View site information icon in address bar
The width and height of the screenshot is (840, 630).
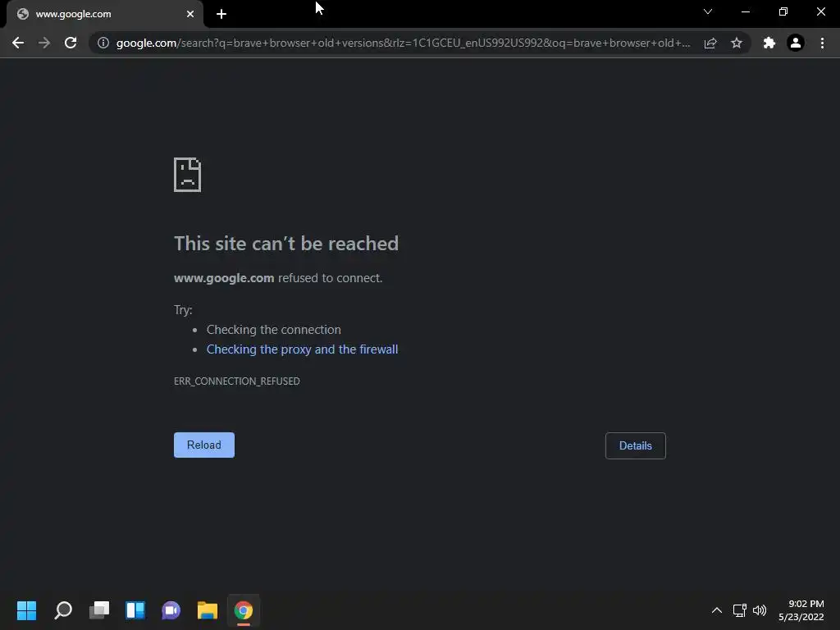point(103,43)
